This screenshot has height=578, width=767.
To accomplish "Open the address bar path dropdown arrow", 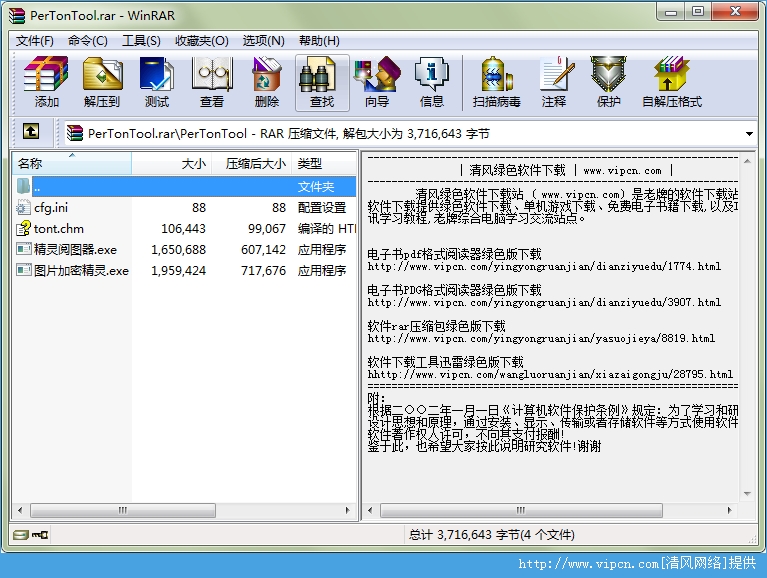I will point(749,133).
